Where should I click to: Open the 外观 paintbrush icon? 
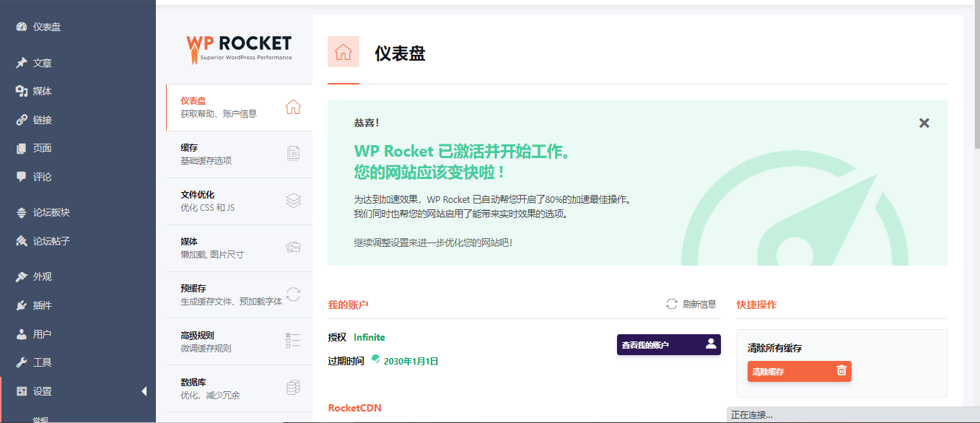point(21,276)
